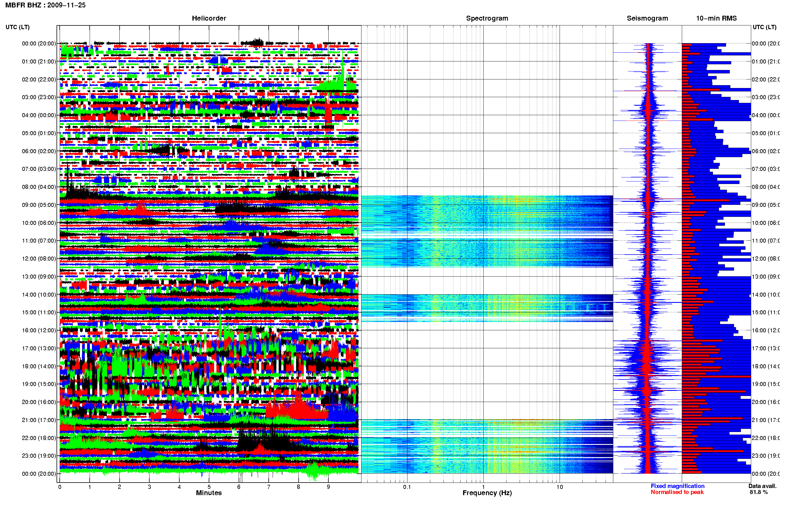Click the "14:00 (10:00)" Helicorder time label
Screen dimensions: 812x508
(39, 295)
